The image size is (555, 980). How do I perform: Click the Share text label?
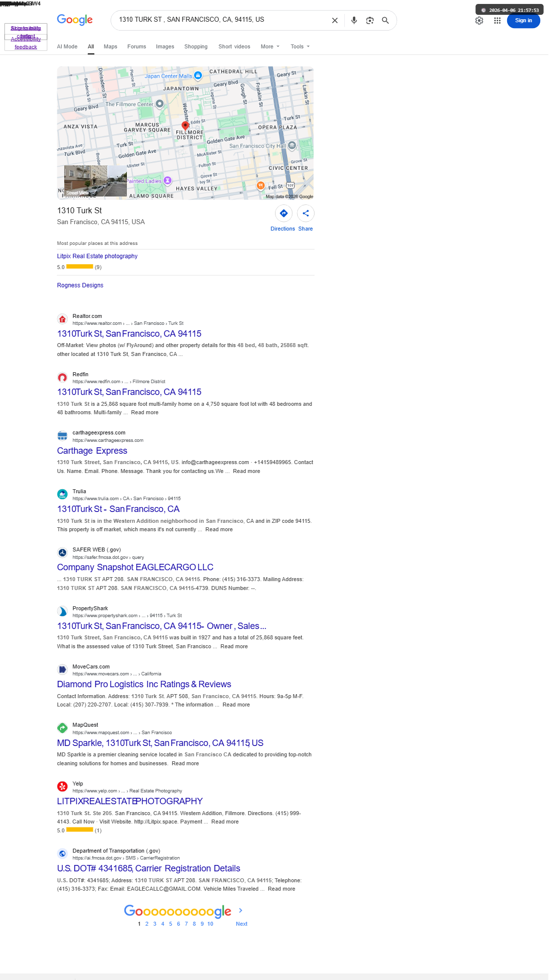pos(305,229)
